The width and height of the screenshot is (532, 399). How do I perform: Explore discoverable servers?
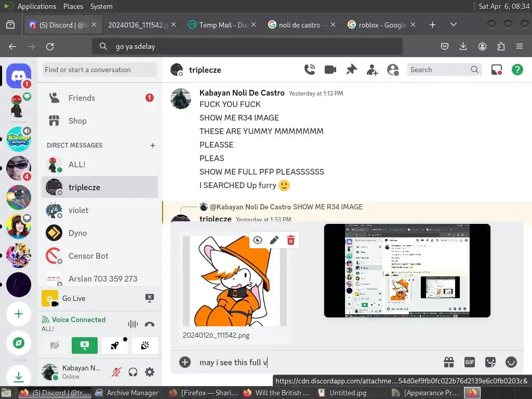click(19, 343)
